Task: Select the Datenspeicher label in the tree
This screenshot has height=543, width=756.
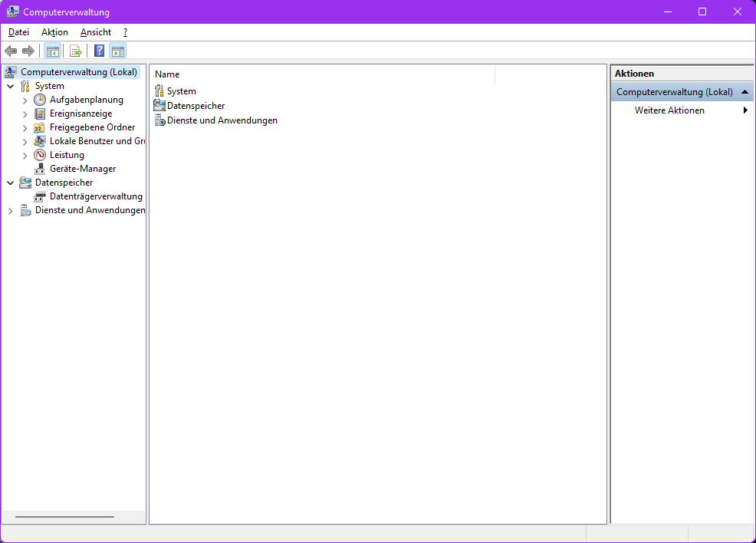Action: (x=64, y=183)
